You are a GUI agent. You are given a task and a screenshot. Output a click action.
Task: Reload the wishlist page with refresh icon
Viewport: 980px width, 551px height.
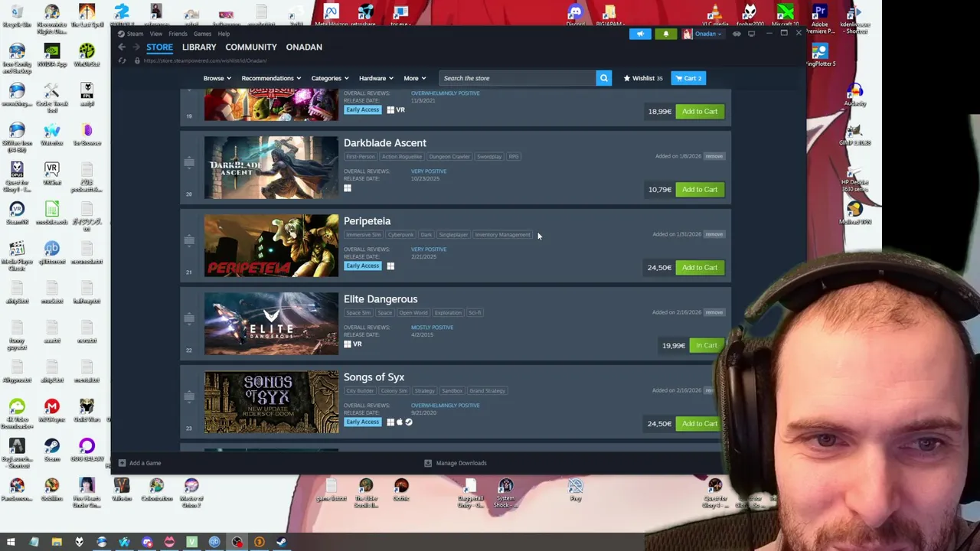tap(122, 60)
